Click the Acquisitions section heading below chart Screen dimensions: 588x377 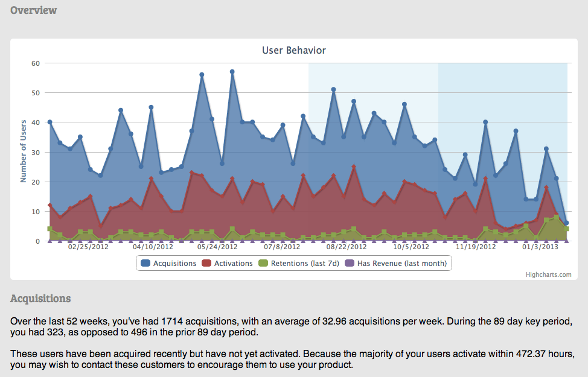[x=40, y=299]
